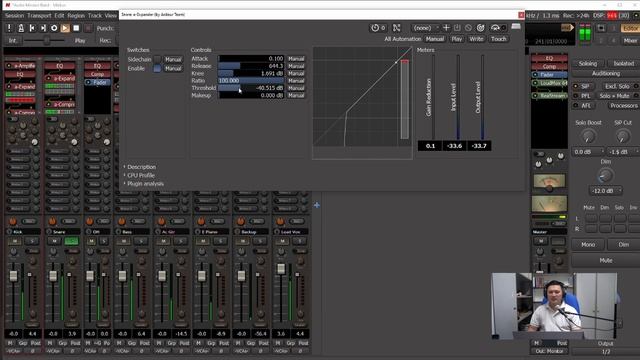
Task: Click the monitor Processors button
Action: point(623,105)
